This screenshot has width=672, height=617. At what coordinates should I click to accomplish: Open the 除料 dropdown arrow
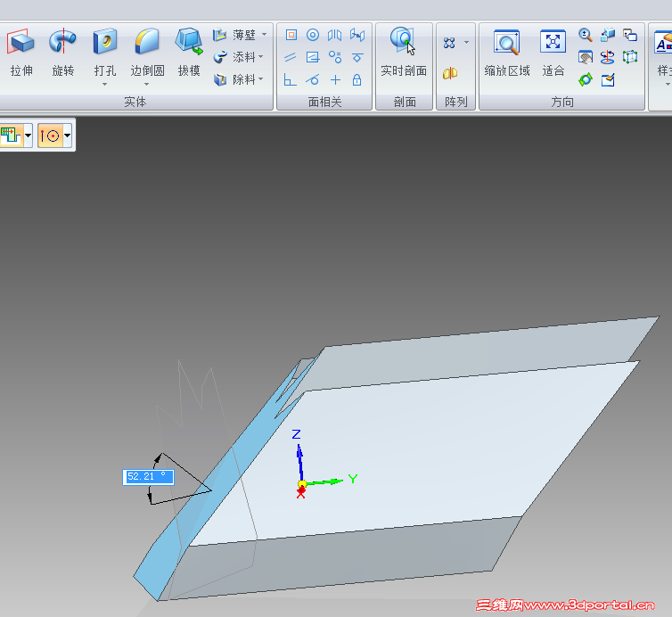(261, 78)
